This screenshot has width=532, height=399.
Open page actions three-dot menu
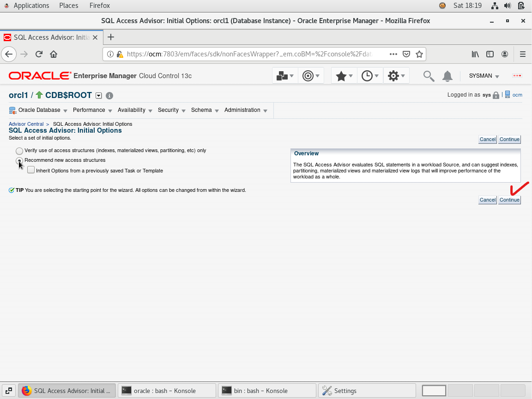[393, 54]
